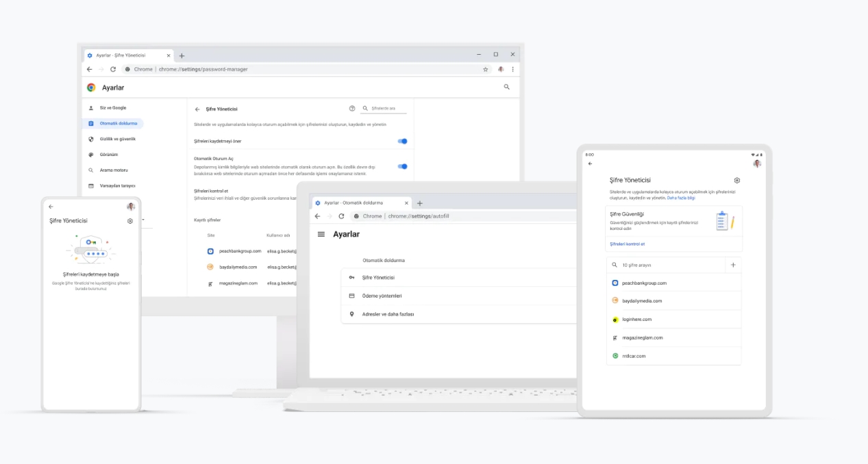Tap profile avatar on phone screen

[131, 207]
